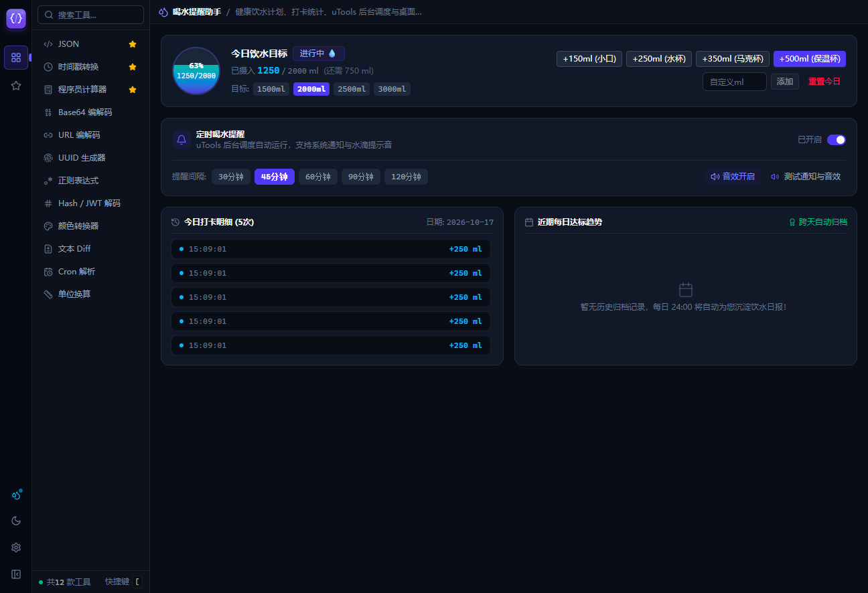Click the app logo with curly braces
Image resolution: width=868 pixels, height=593 pixels.
coord(16,18)
